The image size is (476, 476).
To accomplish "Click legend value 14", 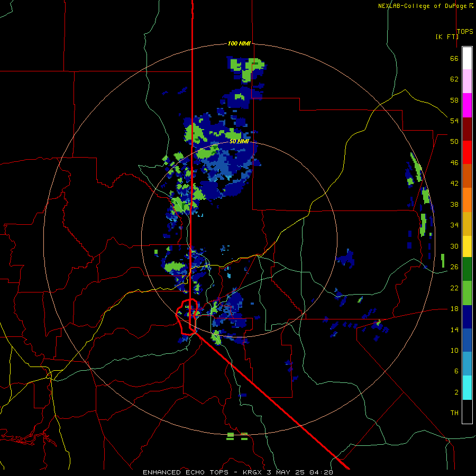I will pyautogui.click(x=454, y=329).
